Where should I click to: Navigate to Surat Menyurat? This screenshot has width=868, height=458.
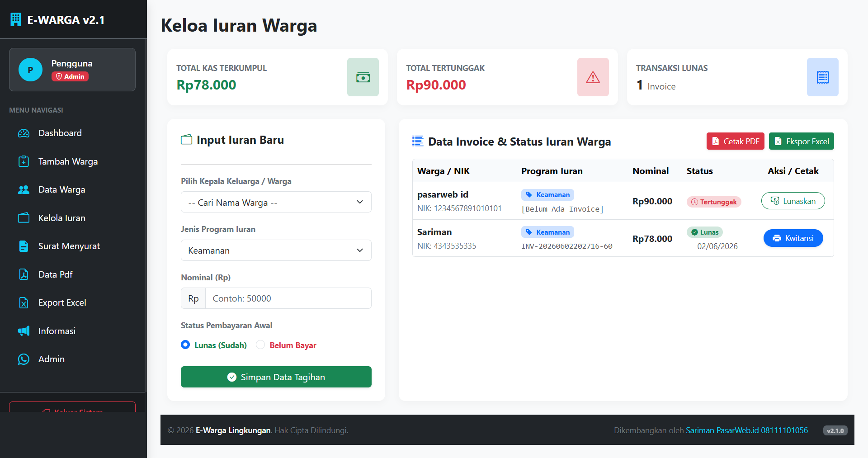pos(72,246)
